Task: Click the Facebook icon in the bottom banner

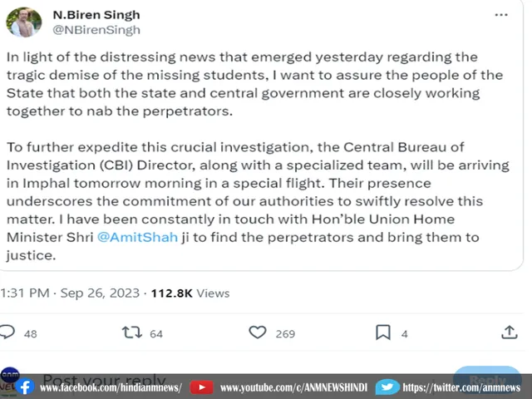Action: coord(25,387)
